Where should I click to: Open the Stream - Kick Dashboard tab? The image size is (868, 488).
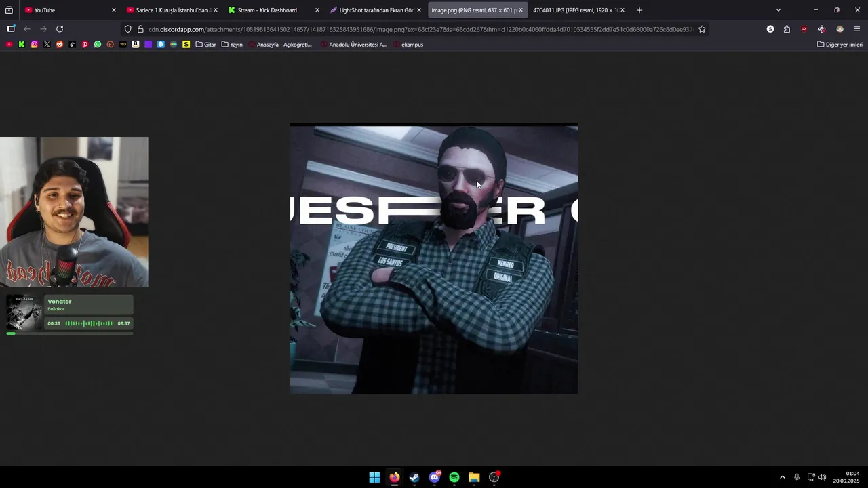tap(273, 10)
